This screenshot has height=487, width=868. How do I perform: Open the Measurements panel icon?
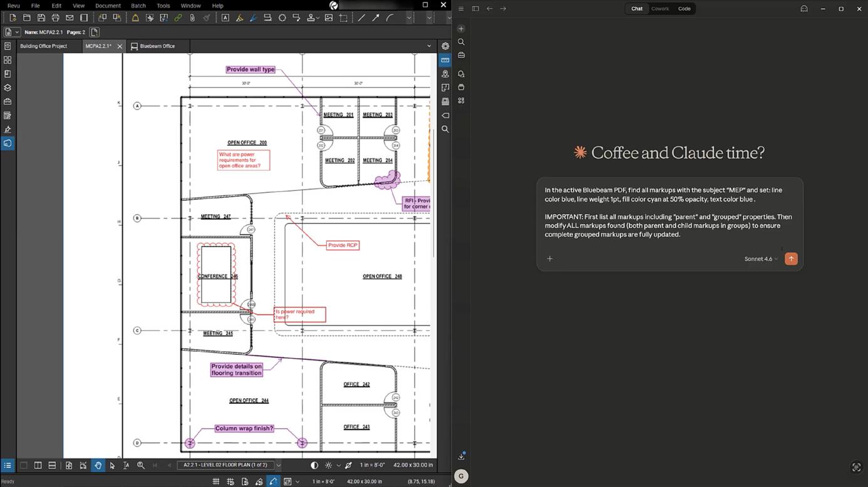click(445, 60)
